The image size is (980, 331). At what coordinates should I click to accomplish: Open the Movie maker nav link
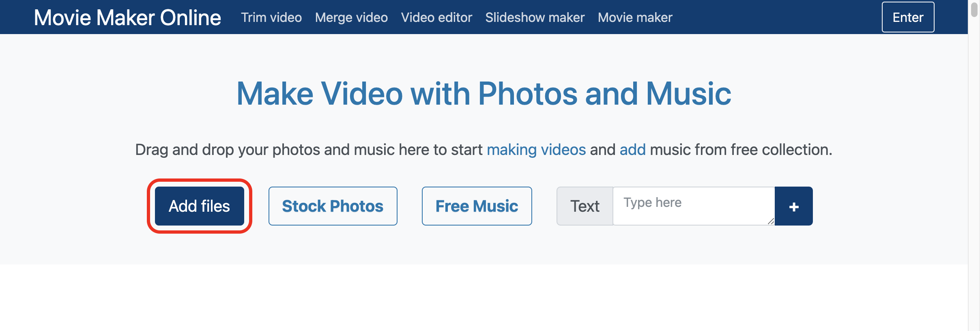(x=635, y=17)
